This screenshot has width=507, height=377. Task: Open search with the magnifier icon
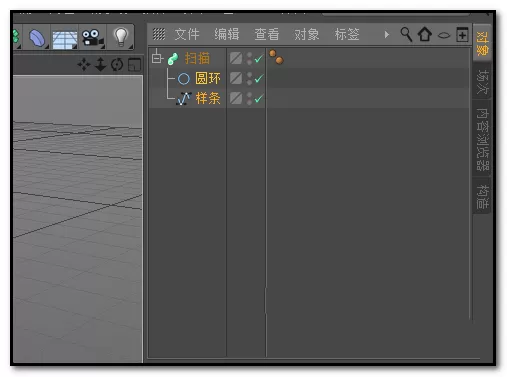click(x=406, y=34)
